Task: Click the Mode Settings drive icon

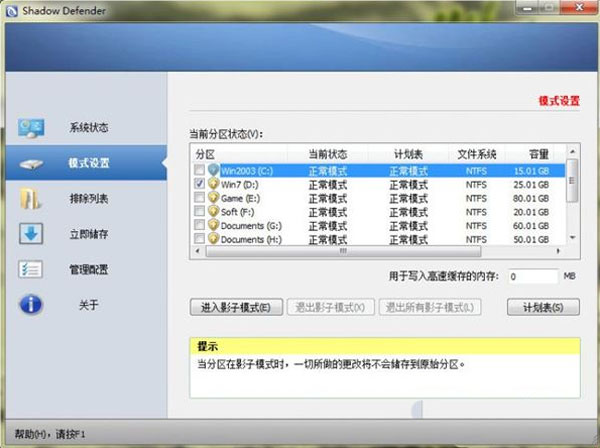Action: tap(31, 164)
